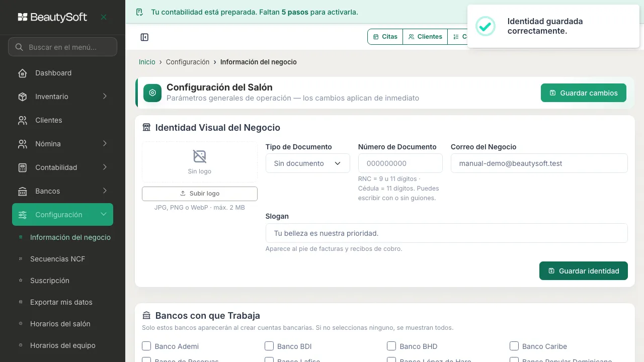644x362 pixels.
Task: Click the Número de Documento field
Action: click(400, 163)
